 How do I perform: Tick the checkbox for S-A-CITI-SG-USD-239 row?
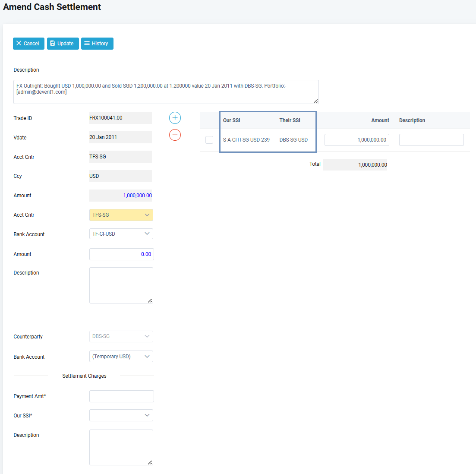coord(209,140)
